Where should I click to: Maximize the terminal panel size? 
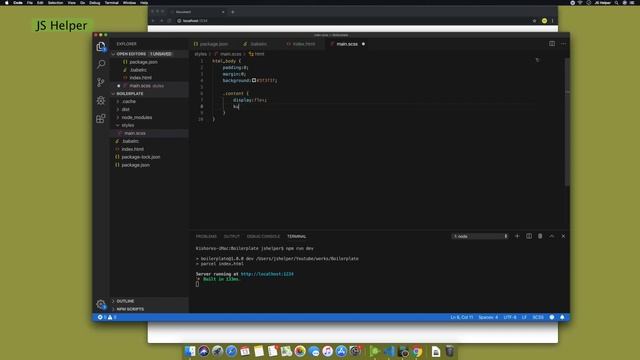(551, 236)
